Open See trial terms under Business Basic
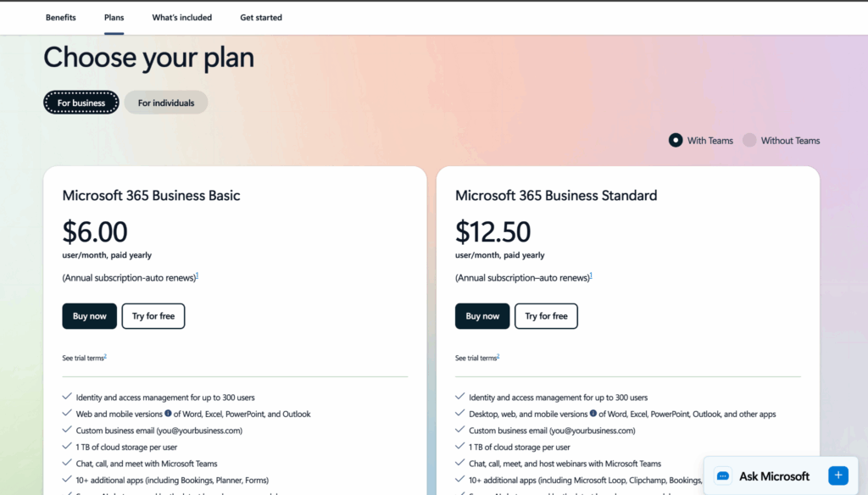 (83, 359)
